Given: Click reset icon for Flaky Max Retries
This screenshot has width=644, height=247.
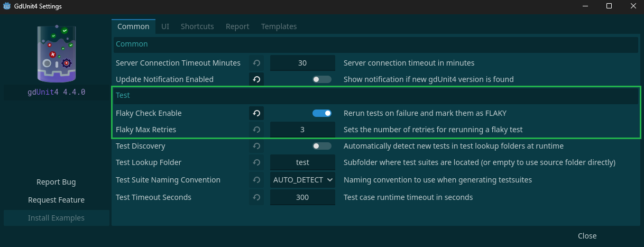Looking at the screenshot, I should click(x=256, y=130).
